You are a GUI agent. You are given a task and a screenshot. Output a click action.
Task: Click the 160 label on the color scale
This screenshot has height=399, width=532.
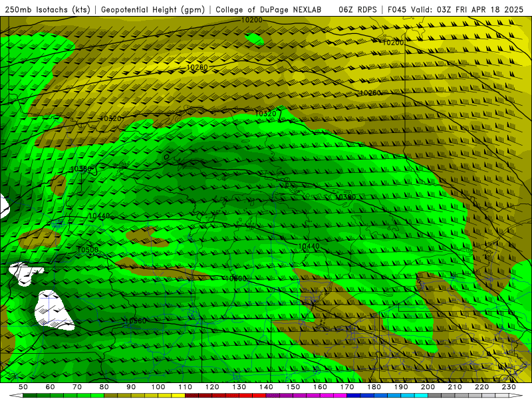pos(320,387)
